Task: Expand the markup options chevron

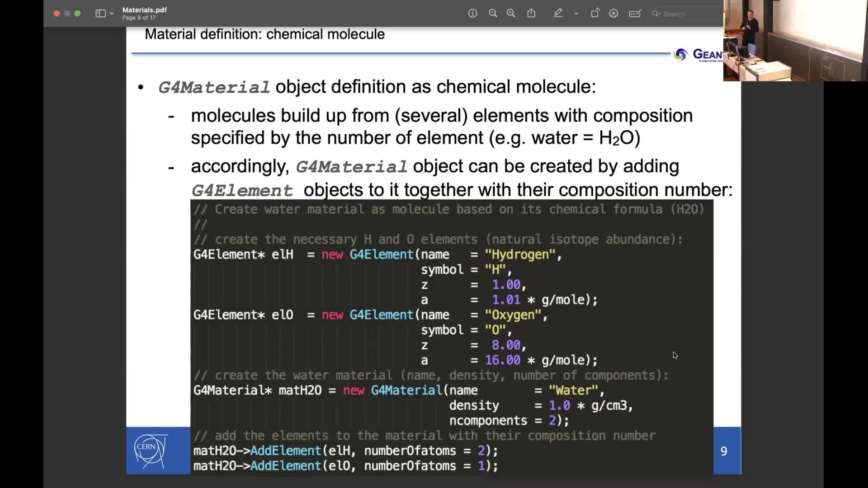Action: point(576,14)
